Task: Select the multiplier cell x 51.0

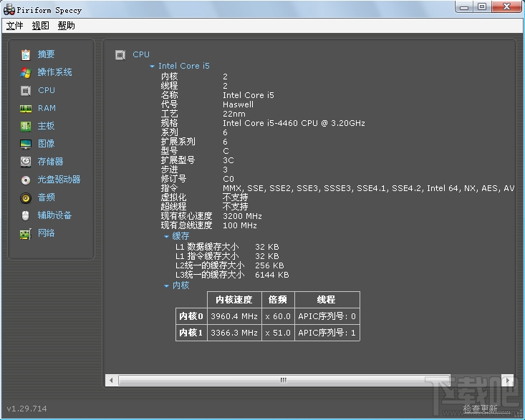Action: (278, 333)
